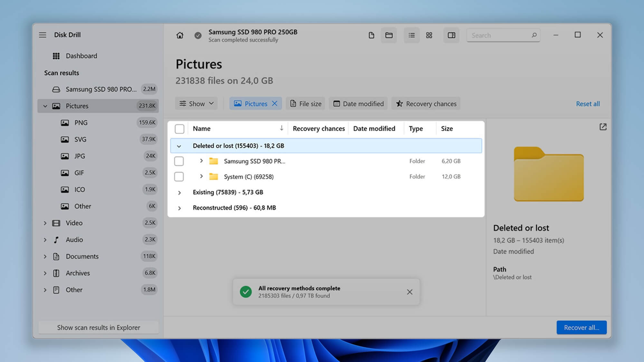Toggle the preview side panel icon
Viewport: 644px width, 362px height.
click(x=451, y=35)
